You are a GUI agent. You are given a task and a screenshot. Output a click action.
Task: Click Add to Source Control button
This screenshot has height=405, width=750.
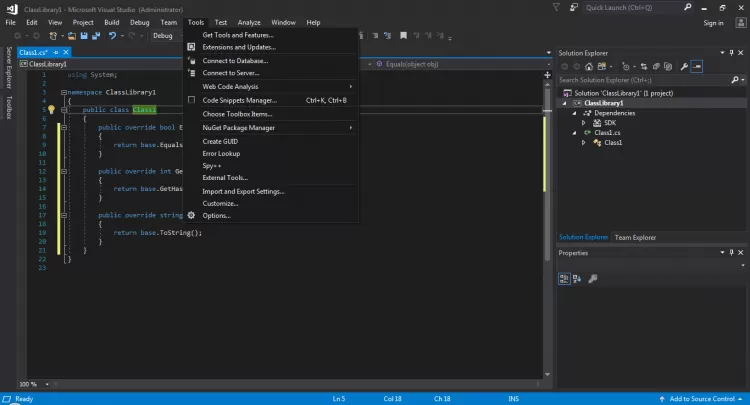click(702, 399)
